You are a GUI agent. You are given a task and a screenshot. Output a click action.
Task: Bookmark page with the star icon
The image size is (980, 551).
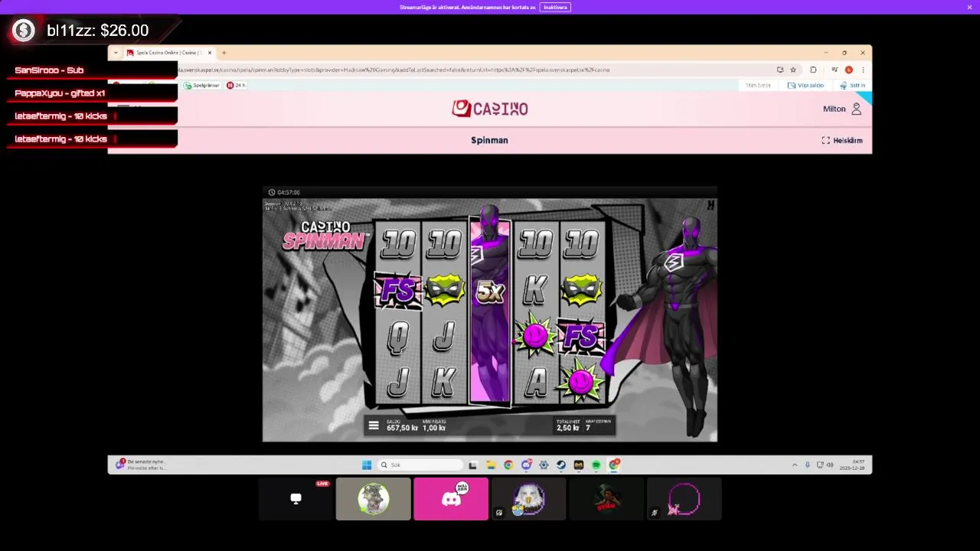coord(792,70)
